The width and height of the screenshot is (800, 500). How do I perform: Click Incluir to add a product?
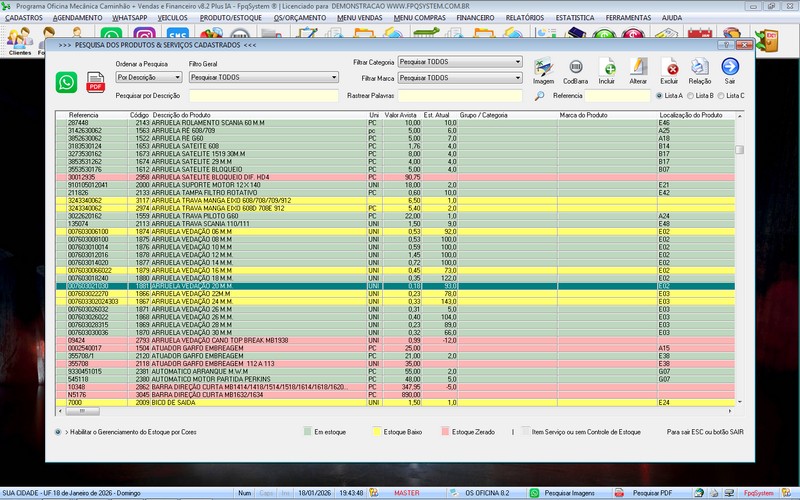click(x=607, y=67)
